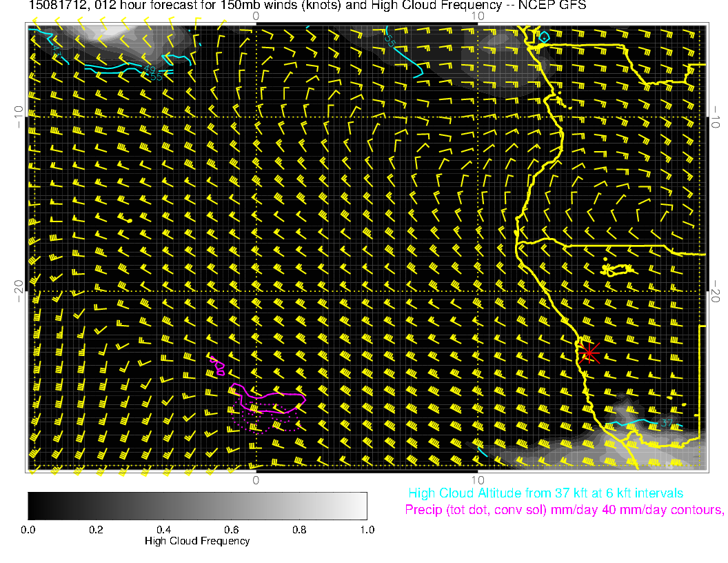Click the High Cloud Frequency colorbar caption
728x563 pixels.
tap(197, 542)
